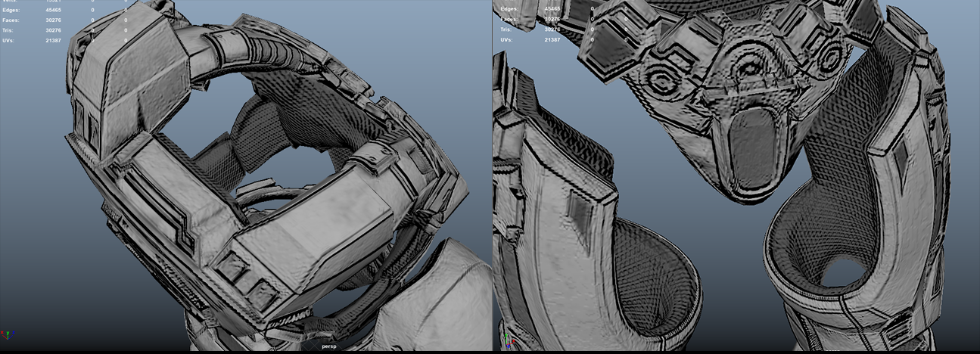The width and height of the screenshot is (980, 354).
Task: Click Tris count 30276 in left viewport
Action: point(54,29)
